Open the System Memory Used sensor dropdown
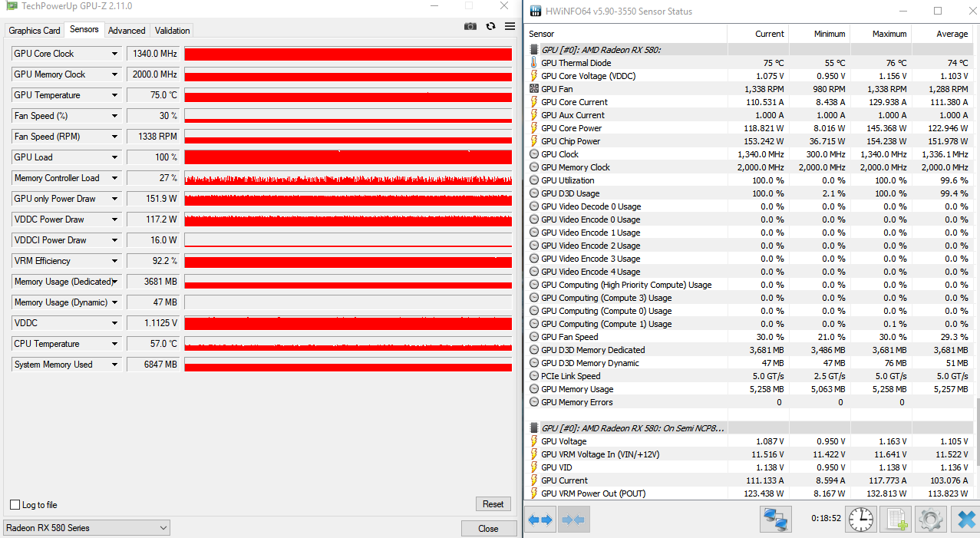The width and height of the screenshot is (980, 538). click(x=115, y=365)
